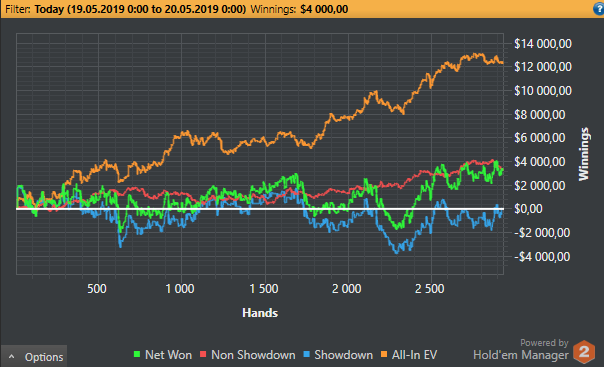The height and width of the screenshot is (367, 604).
Task: Click the $2 000,00 axis label
Action: click(540, 186)
